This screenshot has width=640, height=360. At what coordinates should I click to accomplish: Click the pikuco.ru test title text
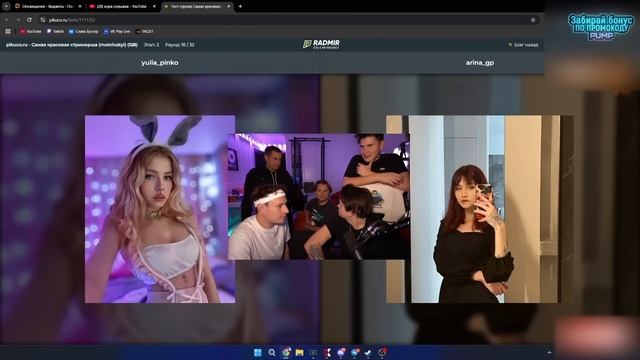pyautogui.click(x=71, y=45)
